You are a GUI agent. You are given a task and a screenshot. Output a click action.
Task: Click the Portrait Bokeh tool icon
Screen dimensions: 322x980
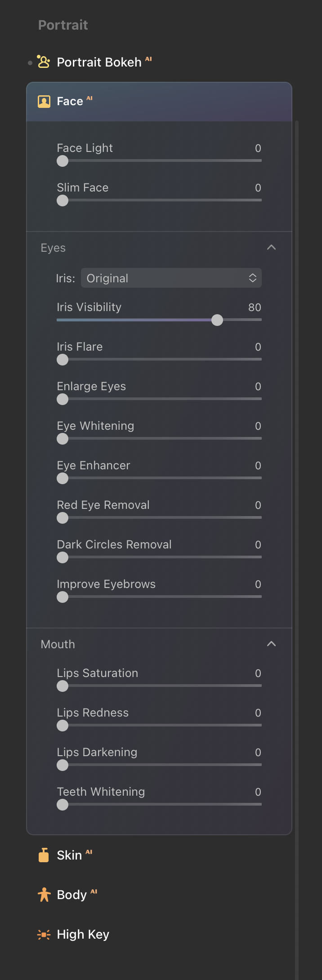(44, 62)
